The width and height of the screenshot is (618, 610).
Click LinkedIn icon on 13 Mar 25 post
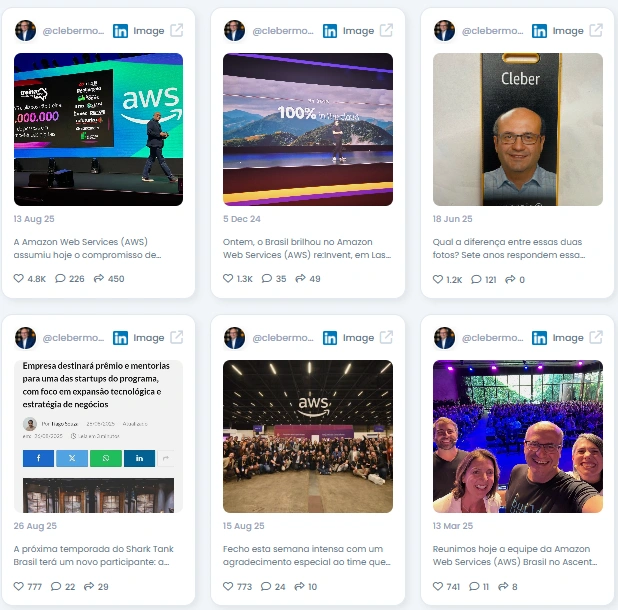point(539,338)
